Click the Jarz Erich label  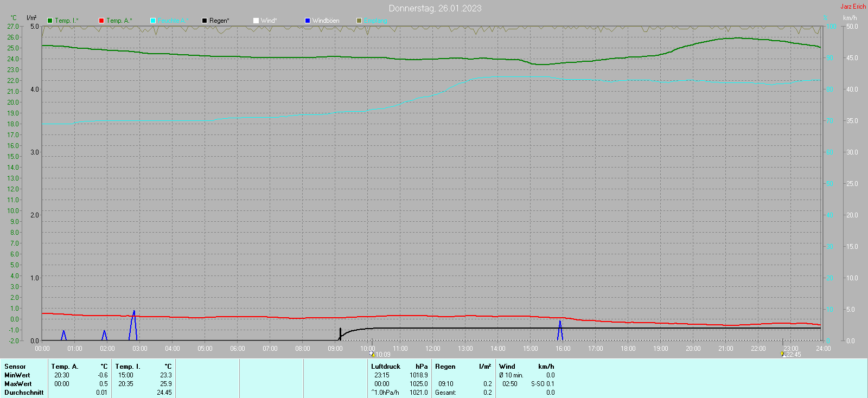[x=853, y=7]
